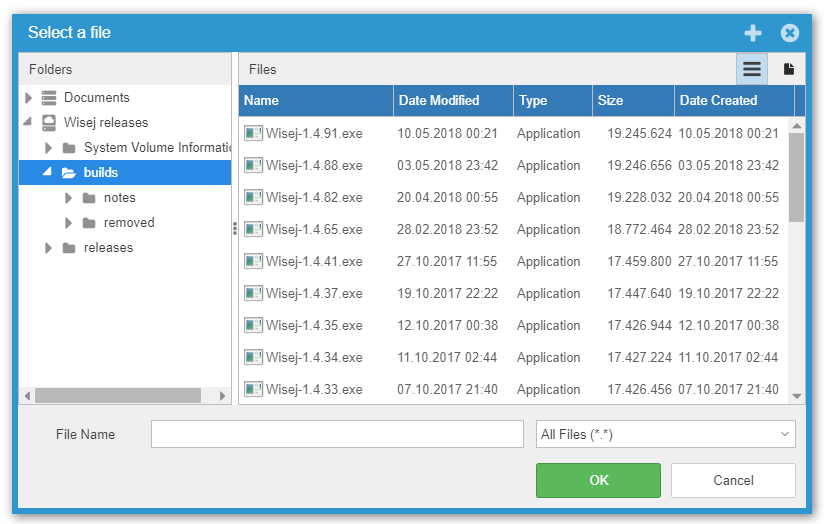This screenshot has width=830, height=524.
Task: Click the 28.02.2018 23:52 date modified cell
Action: 447,229
